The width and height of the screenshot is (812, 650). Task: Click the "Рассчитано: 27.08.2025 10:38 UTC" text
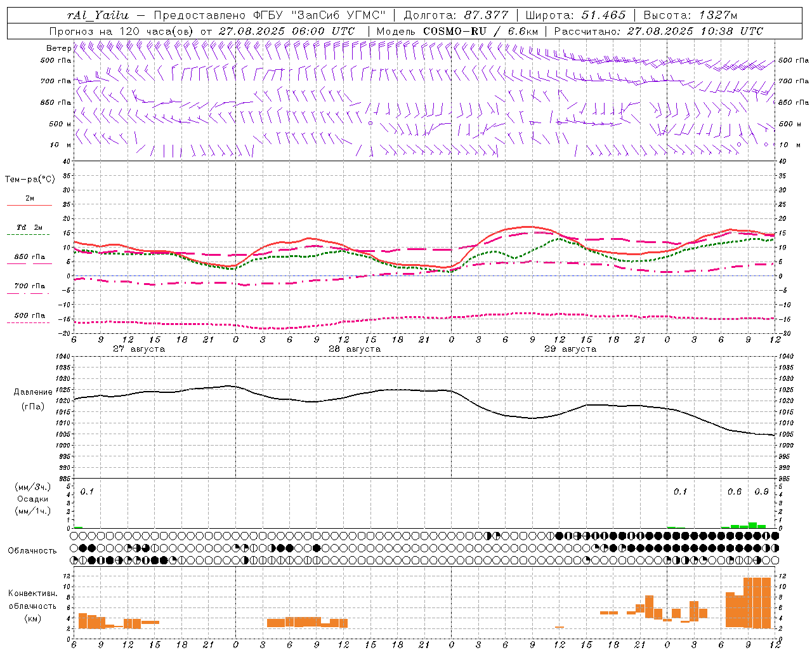[658, 31]
